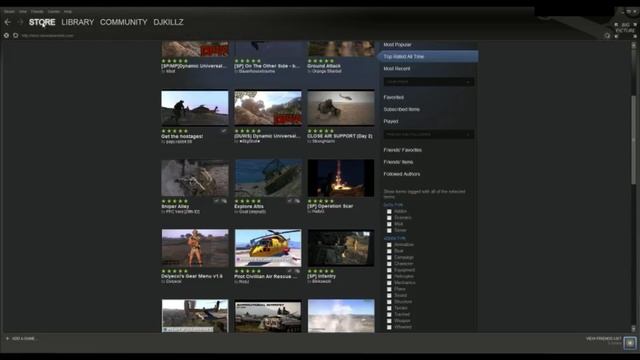Open the Sniper Alley thumbnail

195,178
